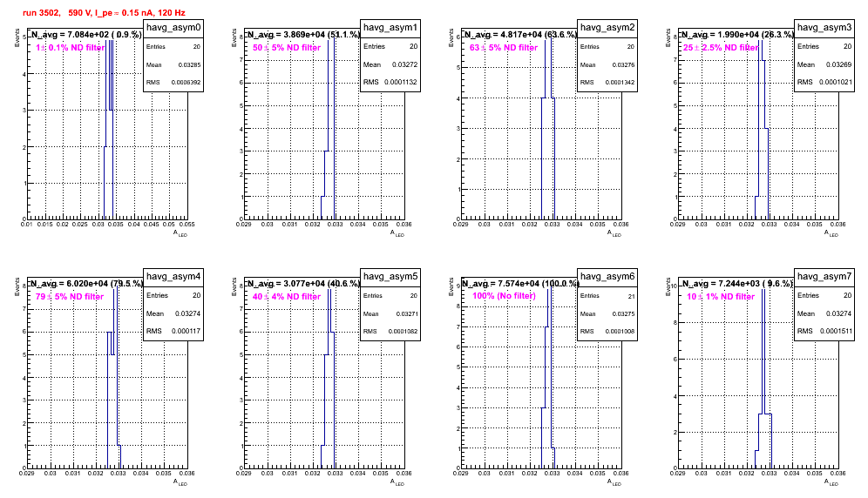This screenshot has height=498, width=868.
Task: Click the Entries 21 row in havg_asym6
Action: (607, 296)
